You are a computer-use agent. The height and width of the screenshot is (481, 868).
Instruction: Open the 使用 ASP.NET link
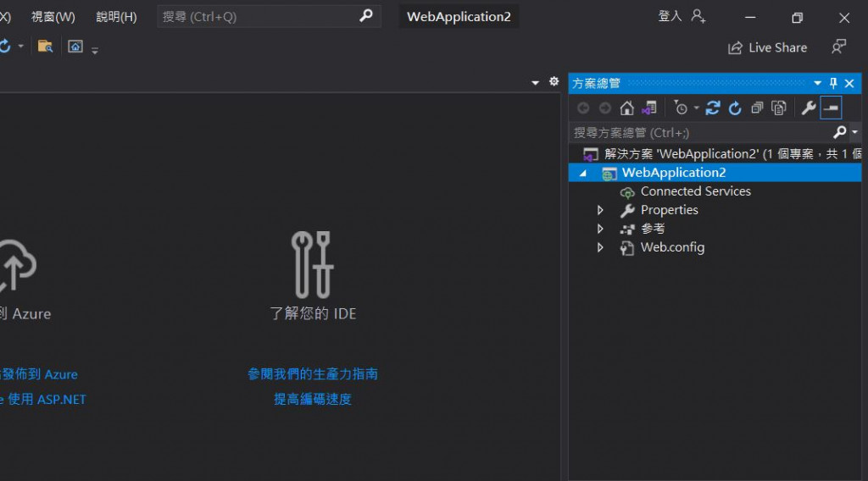pyautogui.click(x=43, y=399)
